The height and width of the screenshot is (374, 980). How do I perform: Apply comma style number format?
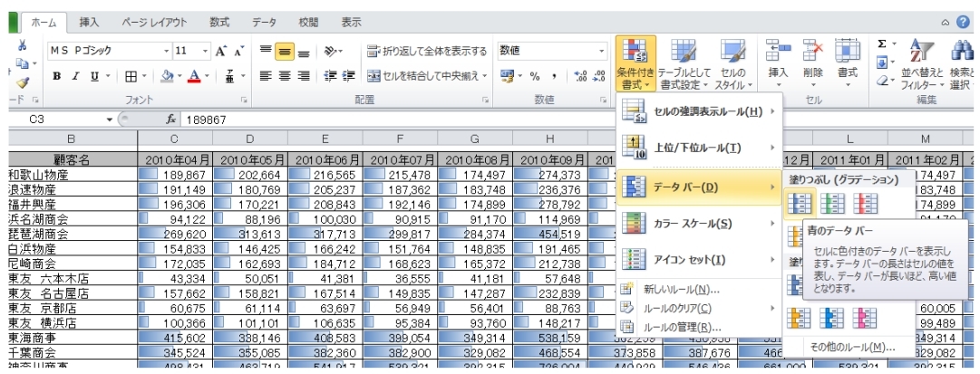(x=555, y=76)
